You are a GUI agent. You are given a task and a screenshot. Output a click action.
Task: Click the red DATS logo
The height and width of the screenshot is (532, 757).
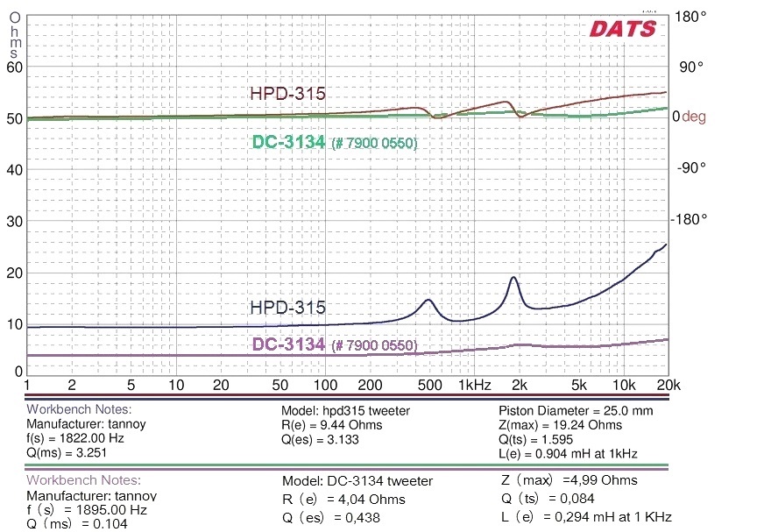click(622, 28)
